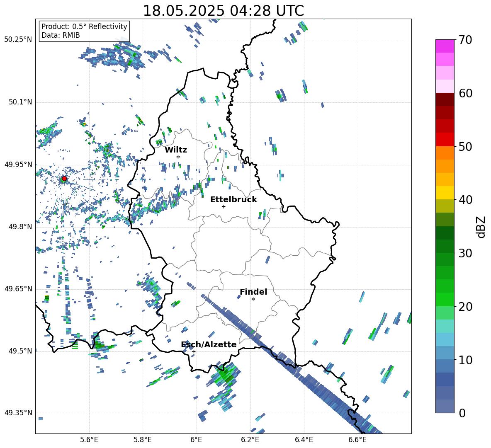Click the Esch/Alzette station cross marker
491x448 pixels.
(x=194, y=351)
